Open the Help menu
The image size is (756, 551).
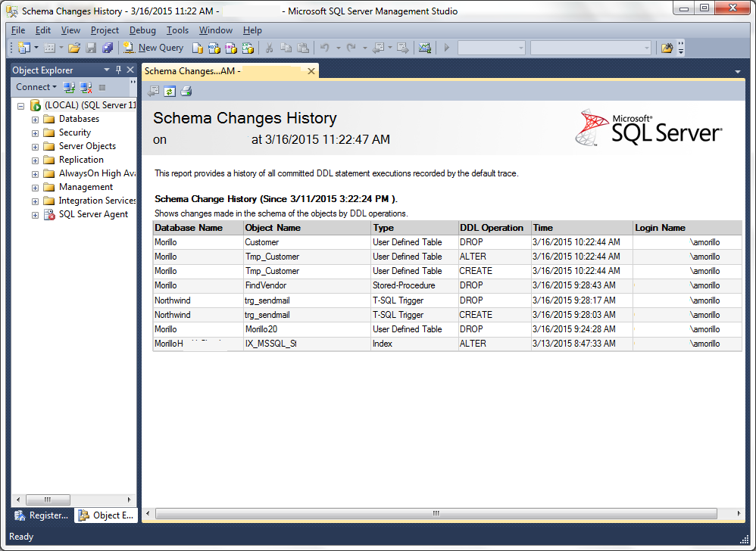tap(252, 30)
